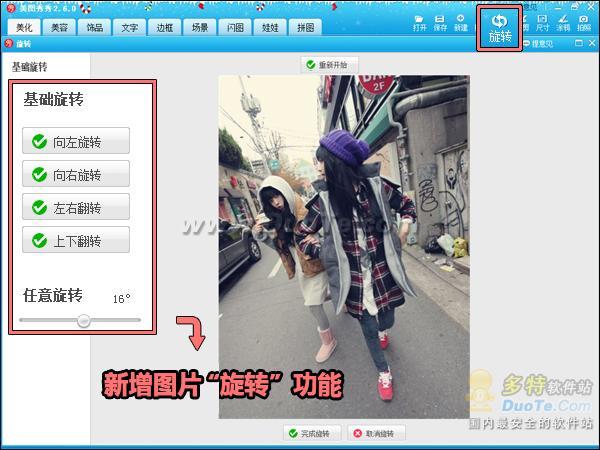The image size is (600, 450).
Task: Confirm with the 完成旋转 button
Action: [314, 433]
